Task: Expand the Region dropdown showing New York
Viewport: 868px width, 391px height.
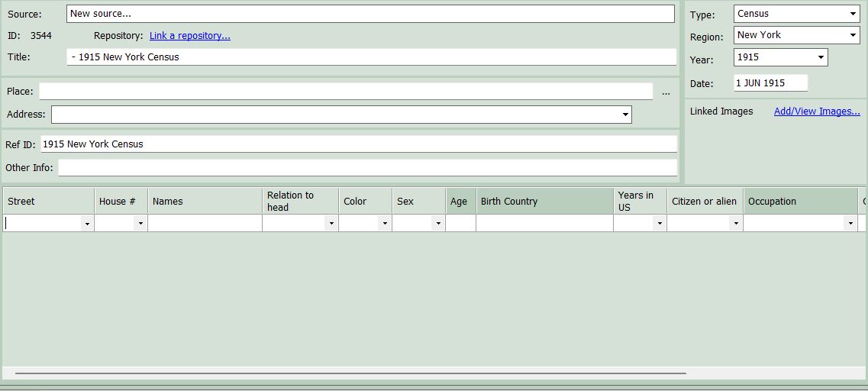Action: (x=853, y=35)
